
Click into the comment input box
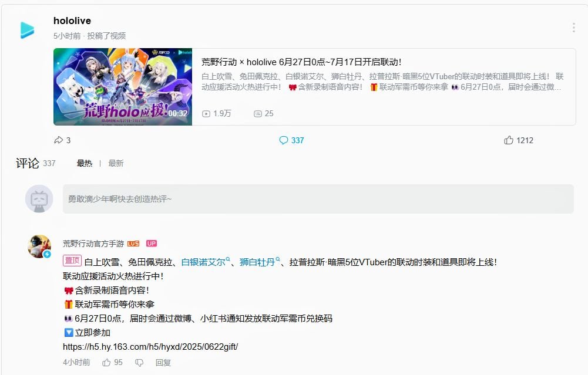(318, 199)
